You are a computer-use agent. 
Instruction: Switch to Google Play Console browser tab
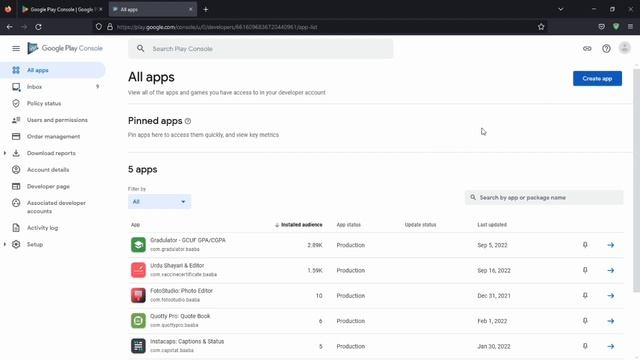point(61,9)
